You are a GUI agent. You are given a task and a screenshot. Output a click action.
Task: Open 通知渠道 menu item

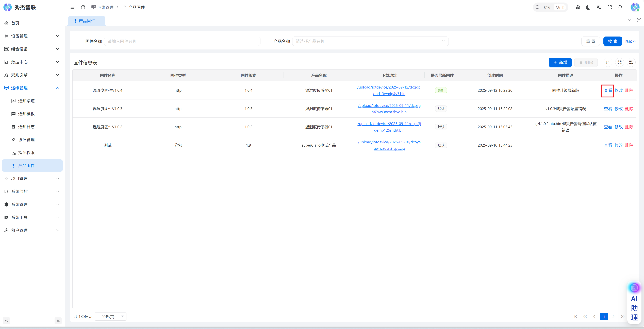pos(26,101)
